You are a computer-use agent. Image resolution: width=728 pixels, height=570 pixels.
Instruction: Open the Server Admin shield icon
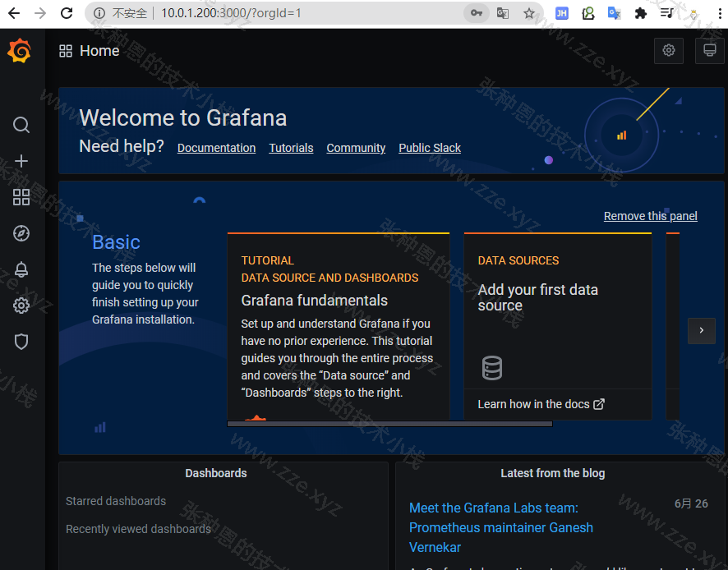(x=21, y=342)
